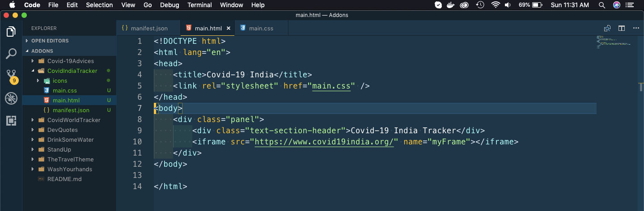Click the Creative Cloud menu bar icon
Viewport: 644px width, 211px height.
(x=465, y=5)
